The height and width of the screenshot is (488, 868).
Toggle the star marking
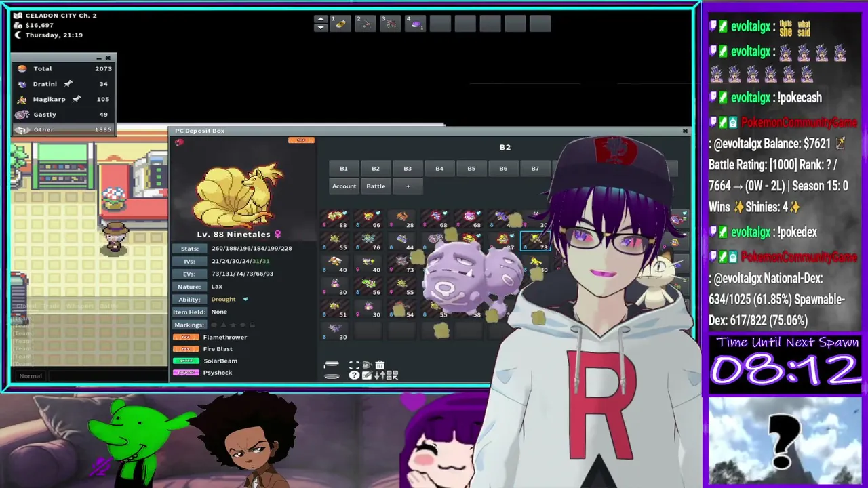[233, 325]
